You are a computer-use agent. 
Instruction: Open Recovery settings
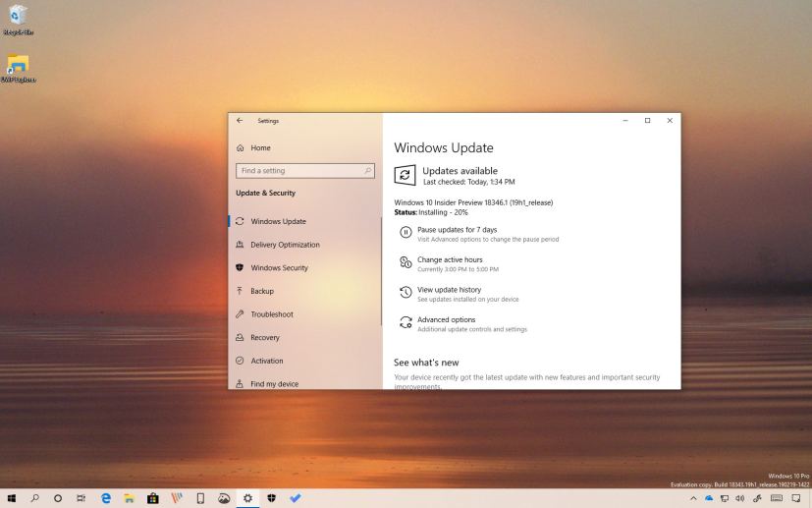265,337
